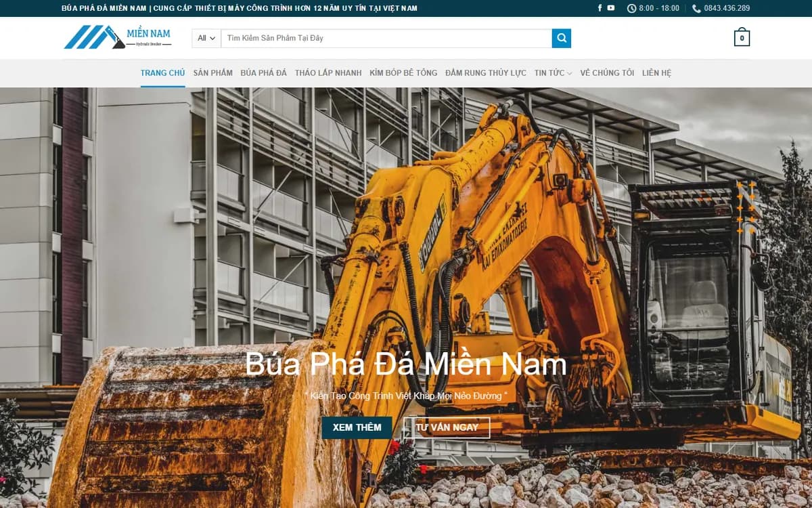The image size is (812, 508).
Task: Open the Facebook page icon
Action: coord(600,8)
